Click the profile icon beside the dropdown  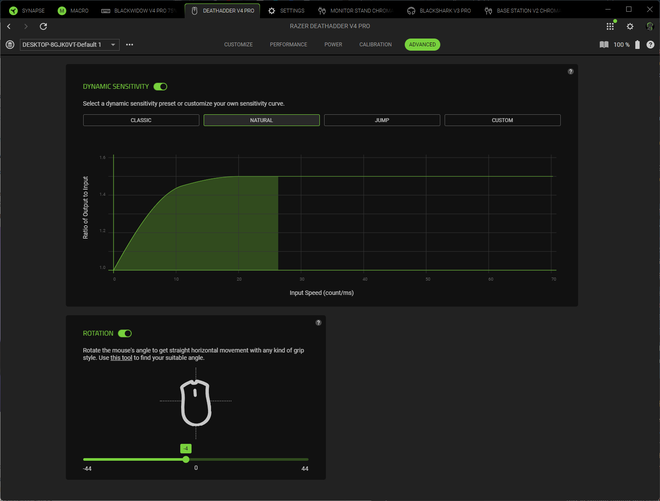point(10,44)
